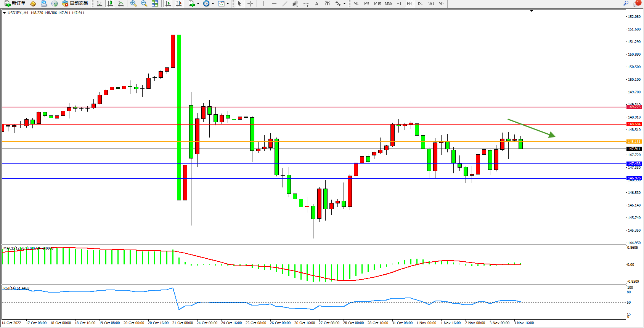This screenshot has width=644, height=328.
Task: Switch to the M15 timeframe
Action: tap(377, 3)
